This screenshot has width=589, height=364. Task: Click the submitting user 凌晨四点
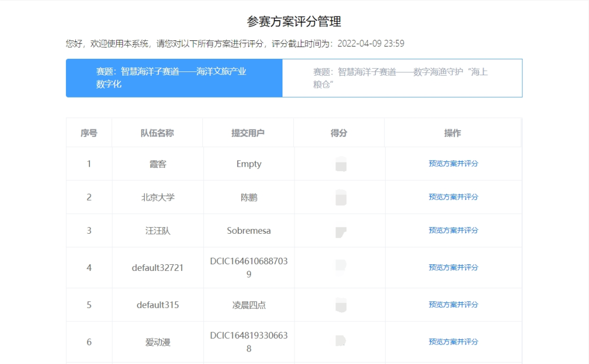[249, 305]
